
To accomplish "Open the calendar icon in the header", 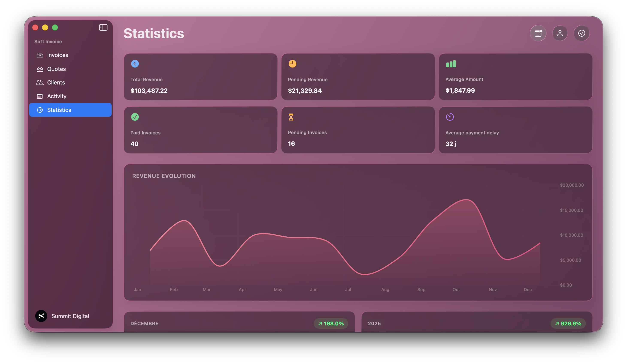I will [x=538, y=33].
